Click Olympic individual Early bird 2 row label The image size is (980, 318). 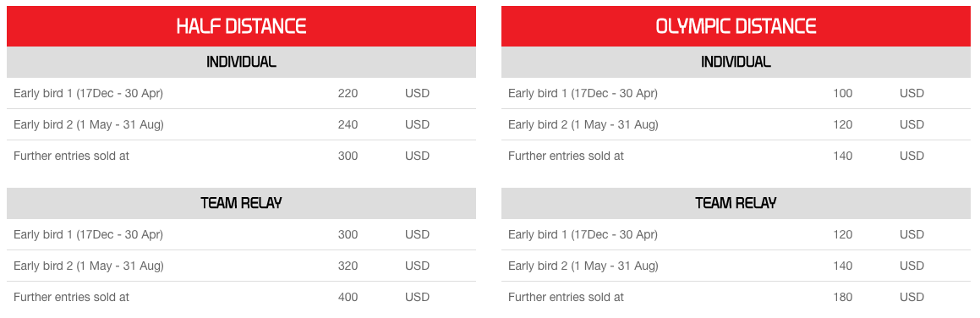tap(583, 125)
